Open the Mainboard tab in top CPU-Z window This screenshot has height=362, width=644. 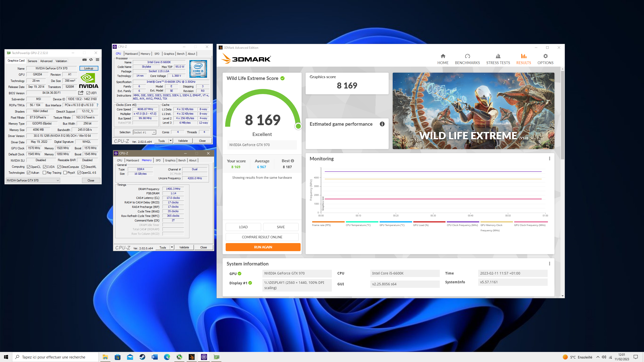pos(131,54)
